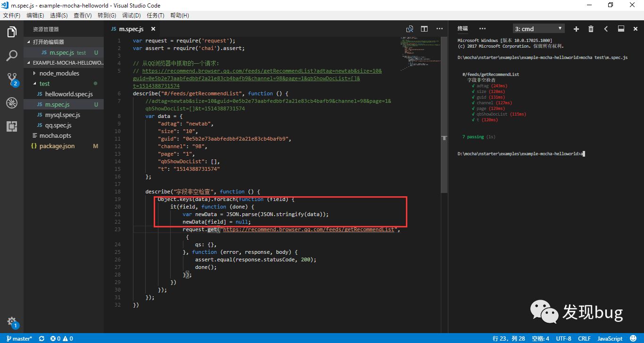Open terminal panel more tabs ellipsis
This screenshot has height=343, width=644.
tap(482, 29)
